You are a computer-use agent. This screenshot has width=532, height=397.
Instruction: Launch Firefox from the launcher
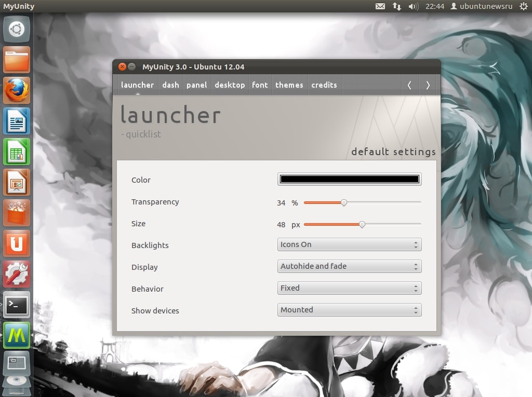tap(17, 90)
